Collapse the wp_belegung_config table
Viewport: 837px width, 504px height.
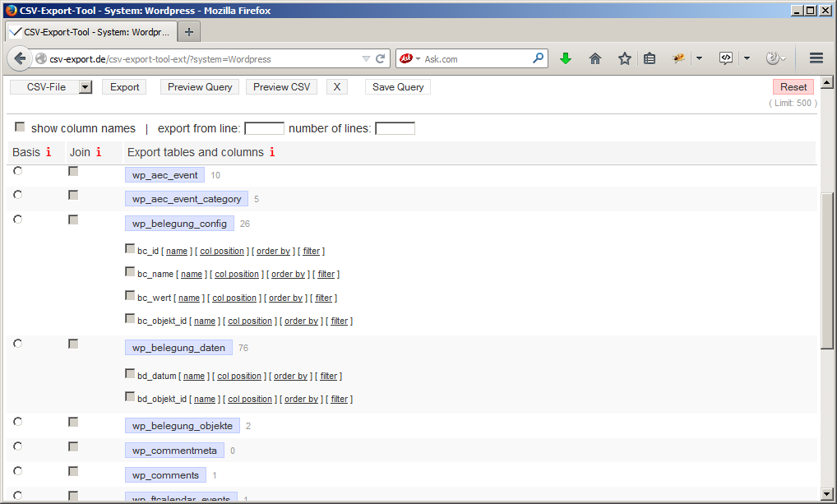pyautogui.click(x=179, y=224)
